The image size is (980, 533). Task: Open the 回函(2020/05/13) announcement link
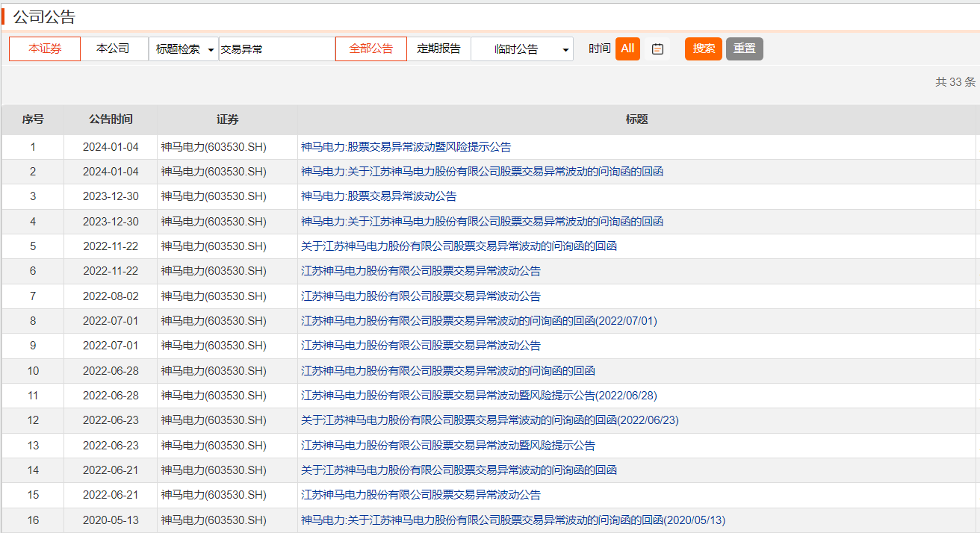[x=513, y=520]
